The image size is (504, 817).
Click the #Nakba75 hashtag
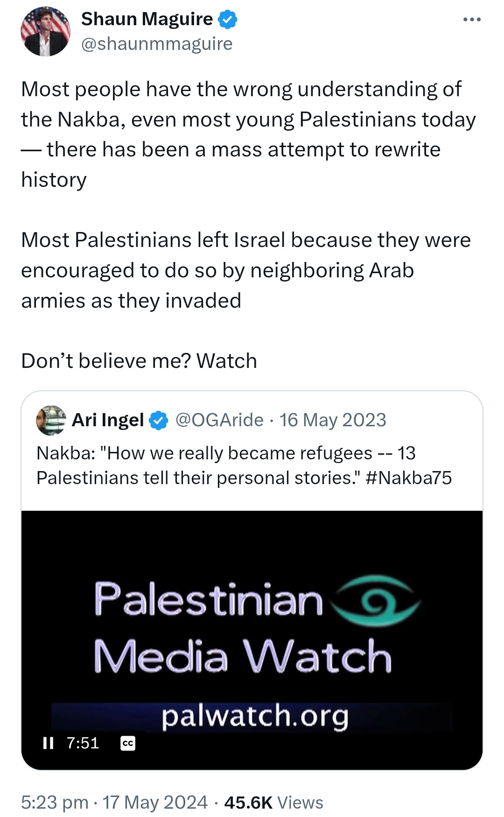pos(409,478)
